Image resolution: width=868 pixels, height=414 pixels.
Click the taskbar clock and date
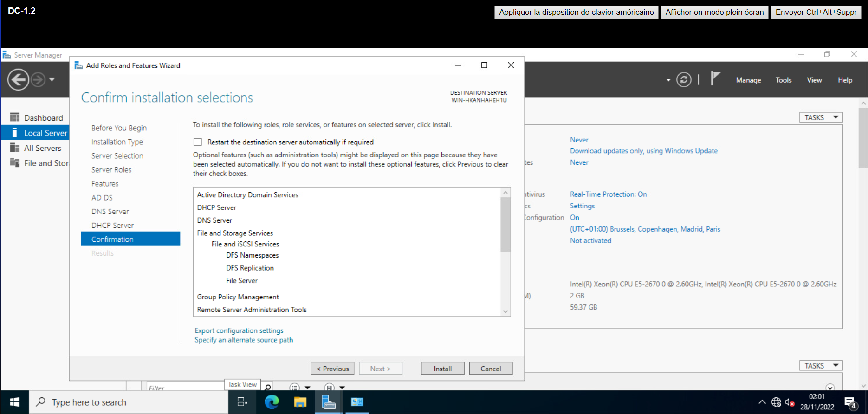[817, 402]
